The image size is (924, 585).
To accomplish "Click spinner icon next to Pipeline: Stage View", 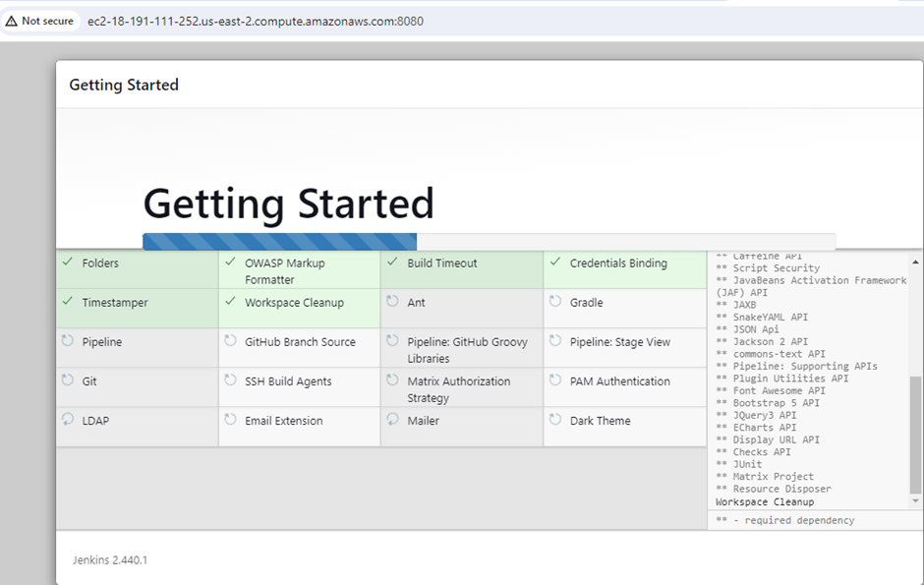I will click(555, 340).
